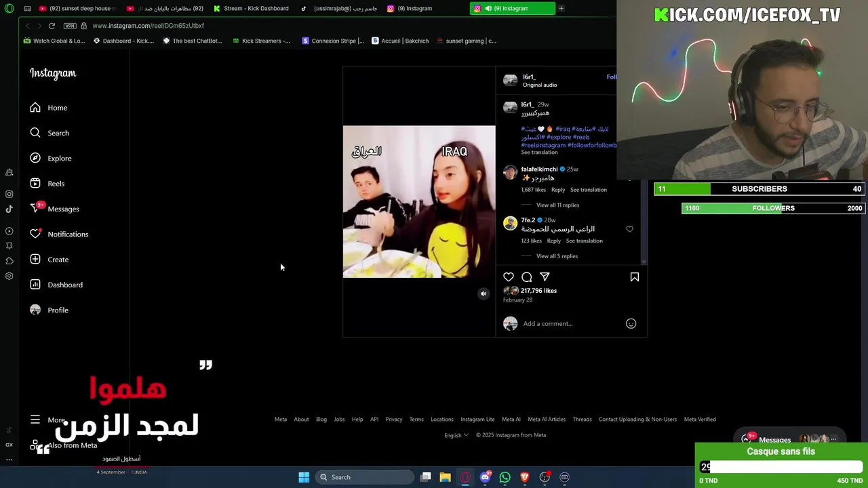Image resolution: width=868 pixels, height=488 pixels.
Task: Open Notifications from the sidebar
Action: 59,234
